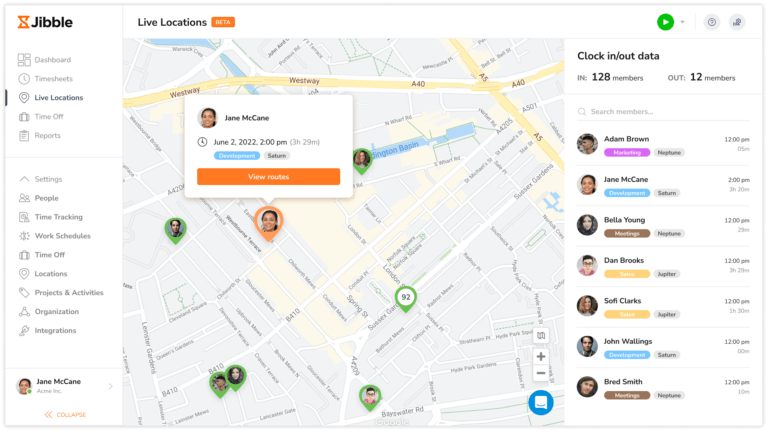Image resolution: width=768 pixels, height=431 pixels.
Task: Open the 92 cluster map marker
Action: point(406,298)
